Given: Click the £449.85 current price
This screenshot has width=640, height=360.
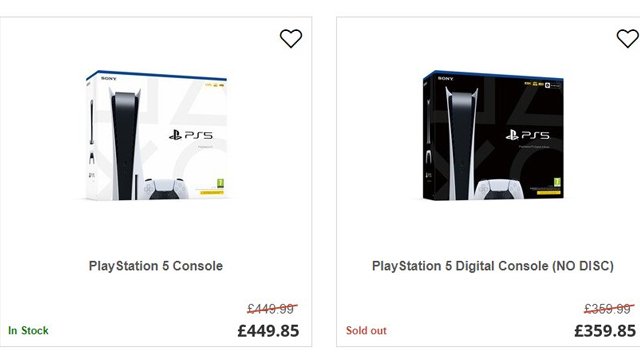Looking at the screenshot, I should coord(268,331).
